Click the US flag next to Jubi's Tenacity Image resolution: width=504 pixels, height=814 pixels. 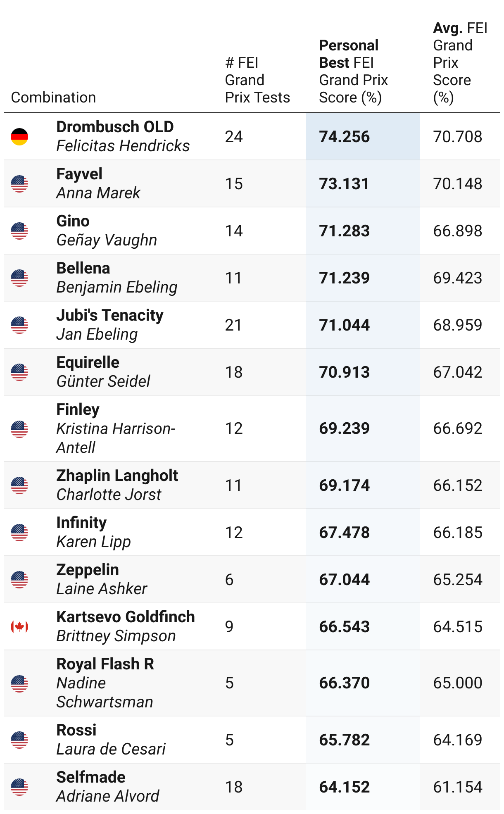coord(19,325)
